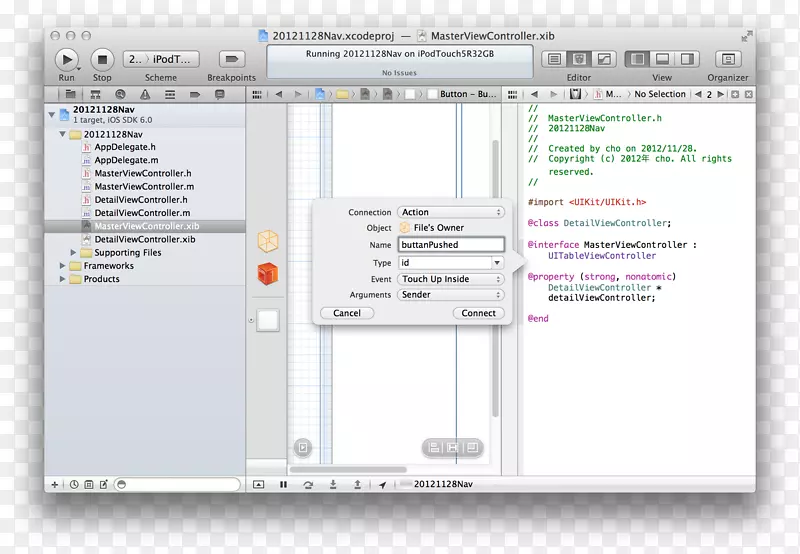Show the Symbol navigator
The height and width of the screenshot is (554, 800).
pyautogui.click(x=95, y=94)
